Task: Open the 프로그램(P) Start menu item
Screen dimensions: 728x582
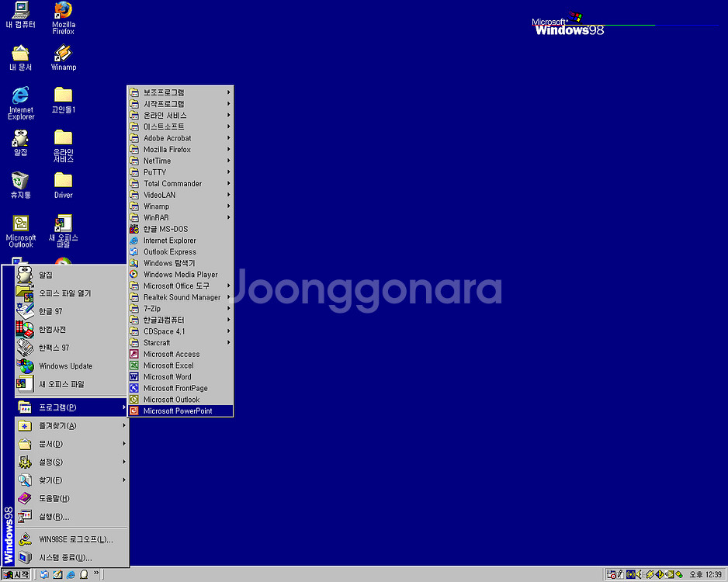Action: (71, 407)
